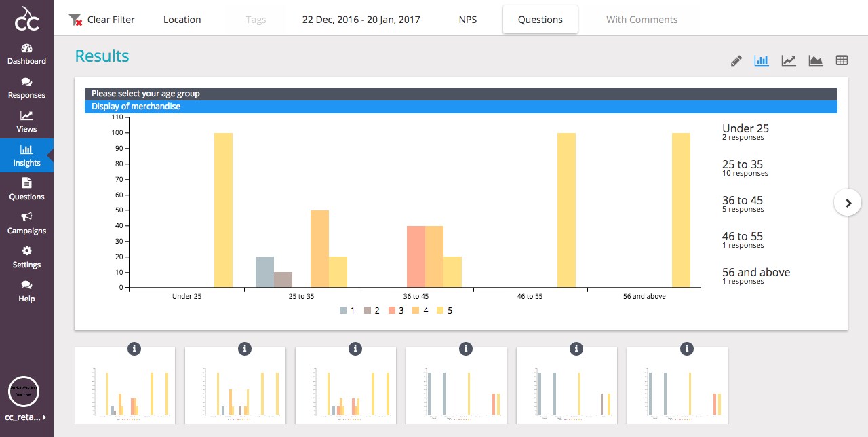Select the Responses sidebar icon
868x437 pixels.
pyautogui.click(x=26, y=88)
